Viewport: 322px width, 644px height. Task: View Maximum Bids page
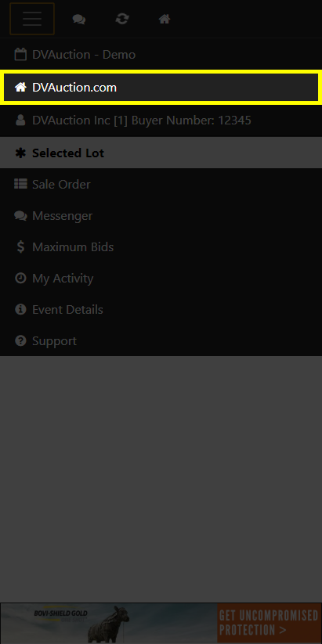tap(161, 246)
